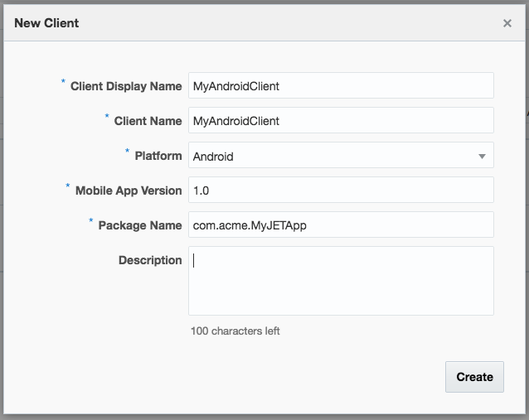The image size is (529, 420).
Task: Click the Package Name label
Action: 140,225
